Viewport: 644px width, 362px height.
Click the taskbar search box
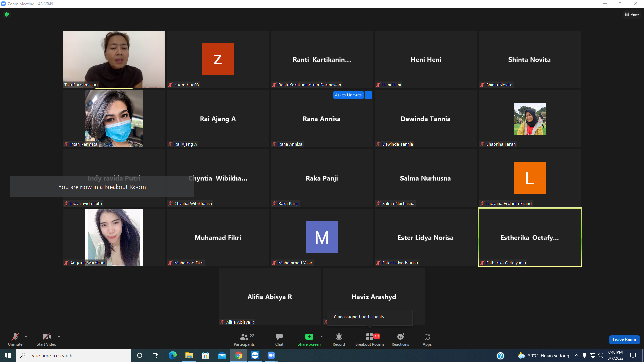click(74, 355)
